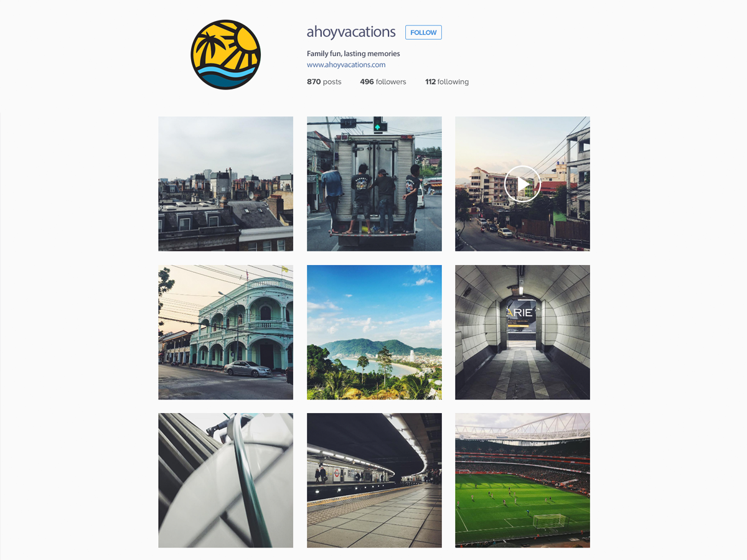747x560 pixels.
Task: Open the mint green colonial building photo
Action: coord(225,332)
